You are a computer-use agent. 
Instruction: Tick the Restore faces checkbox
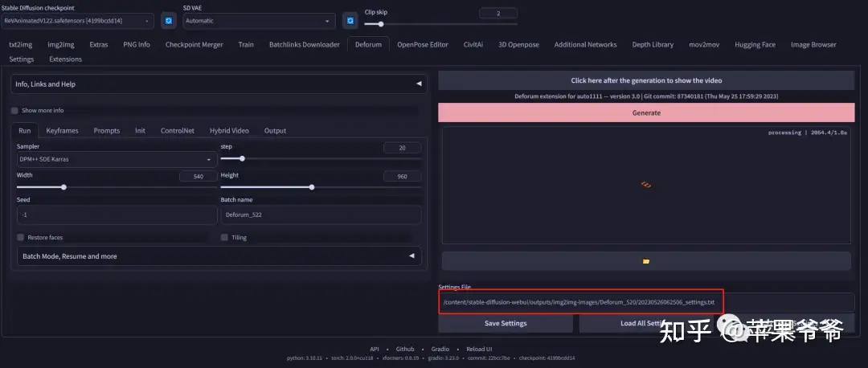20,237
